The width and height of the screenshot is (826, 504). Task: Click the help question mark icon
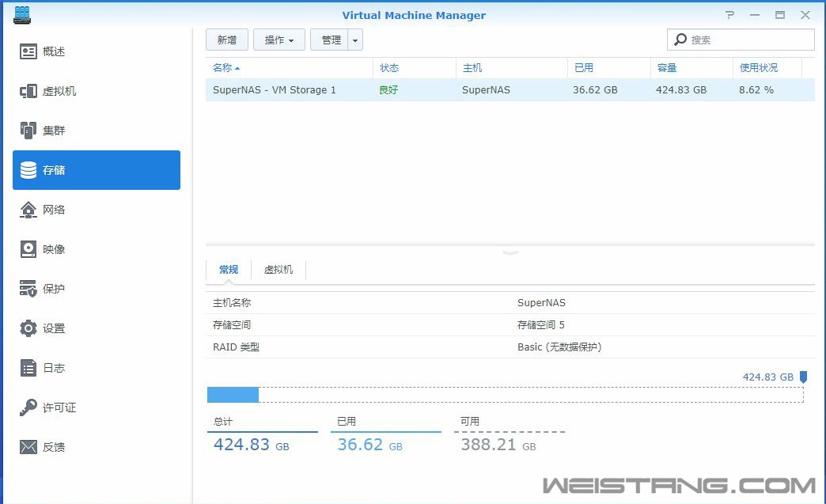(x=729, y=14)
